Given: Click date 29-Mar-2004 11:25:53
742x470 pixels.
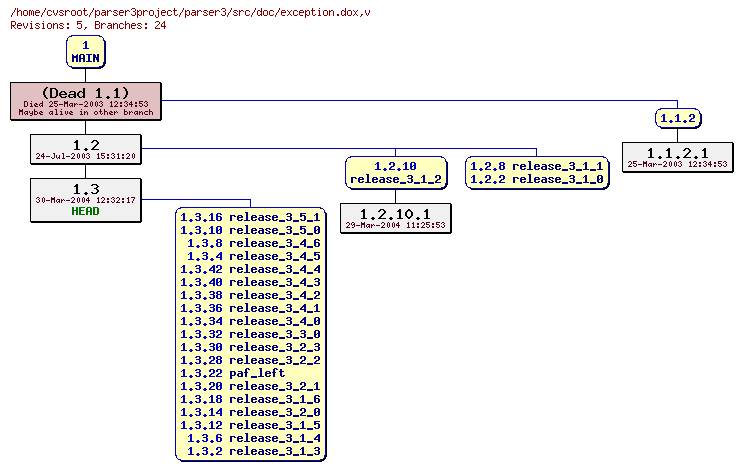Looking at the screenshot, I should click(x=396, y=225).
